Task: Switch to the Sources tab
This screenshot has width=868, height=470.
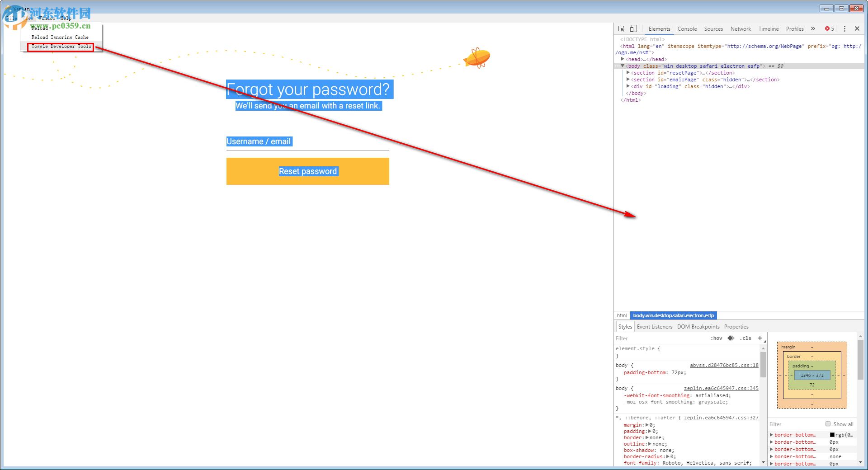Action: [x=713, y=28]
